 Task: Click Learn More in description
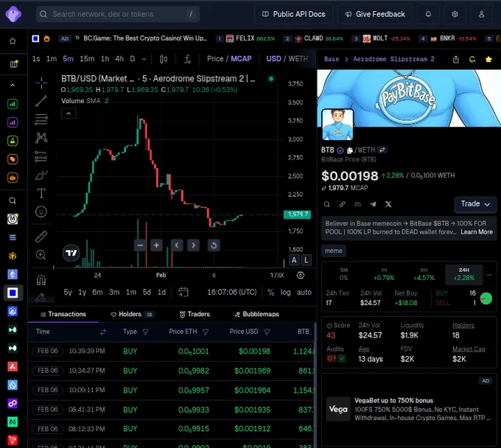point(477,232)
